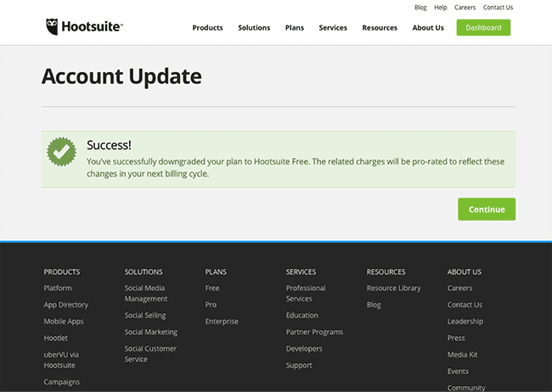
Task: Open Blog under footer Resources
Action: pos(374,305)
